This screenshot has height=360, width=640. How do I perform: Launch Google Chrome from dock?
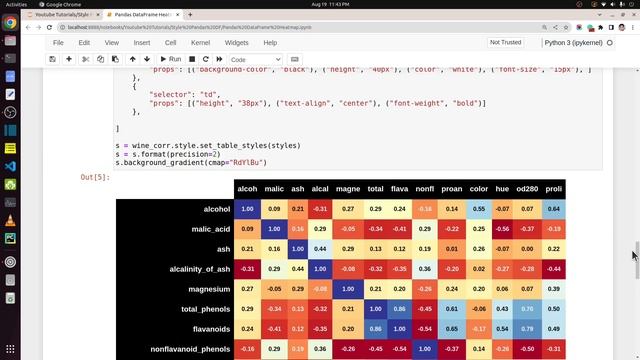click(x=10, y=22)
